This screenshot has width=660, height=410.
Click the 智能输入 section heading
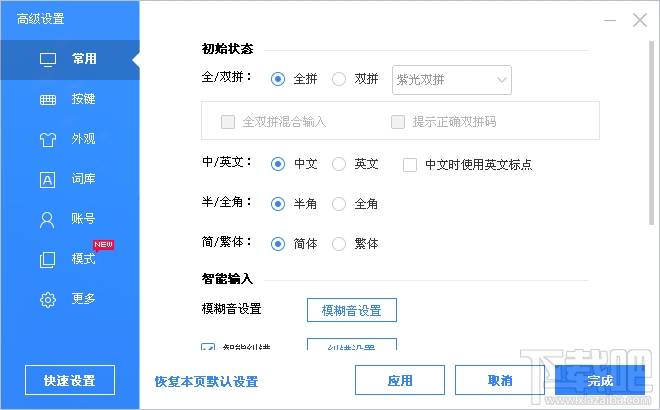point(227,278)
